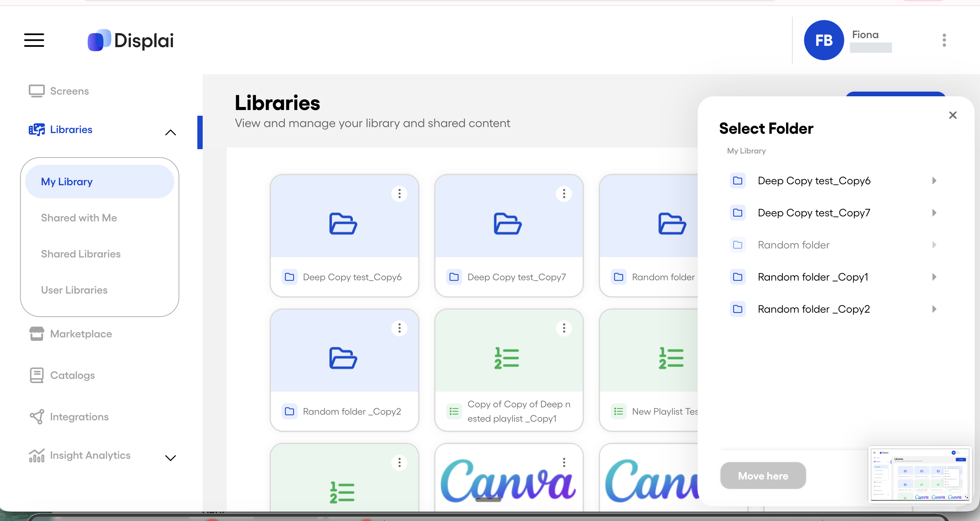
Task: Open the Random folder card in the grid
Action: 649,235
